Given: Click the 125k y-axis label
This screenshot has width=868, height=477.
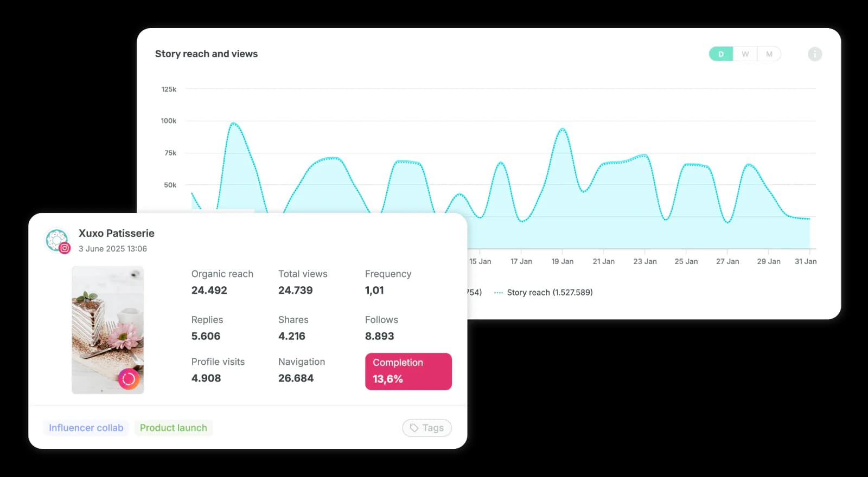Looking at the screenshot, I should point(169,89).
